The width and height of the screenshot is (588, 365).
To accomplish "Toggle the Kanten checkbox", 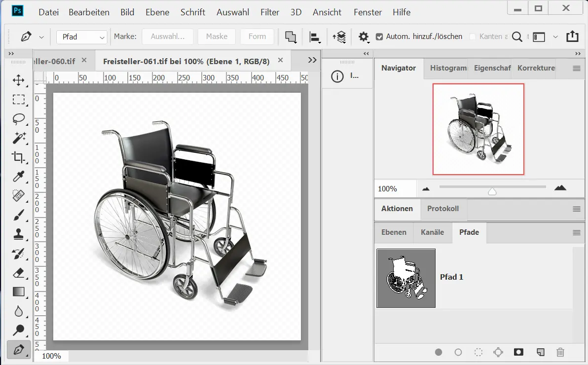I will [x=473, y=36].
